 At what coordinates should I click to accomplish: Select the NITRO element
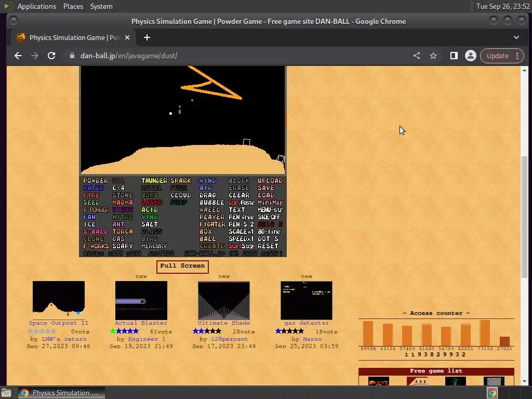[123, 217]
